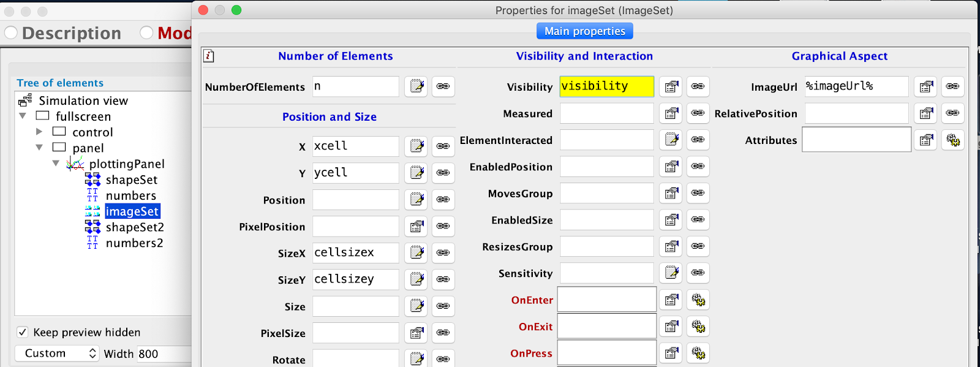The height and width of the screenshot is (367, 980).
Task: Open the Custom size dropdown
Action: click(x=57, y=354)
